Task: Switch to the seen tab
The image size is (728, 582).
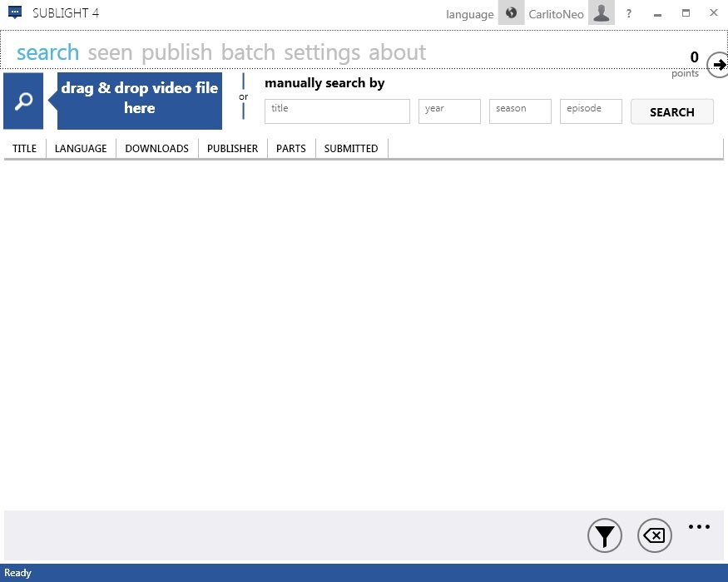Action: pyautogui.click(x=110, y=52)
